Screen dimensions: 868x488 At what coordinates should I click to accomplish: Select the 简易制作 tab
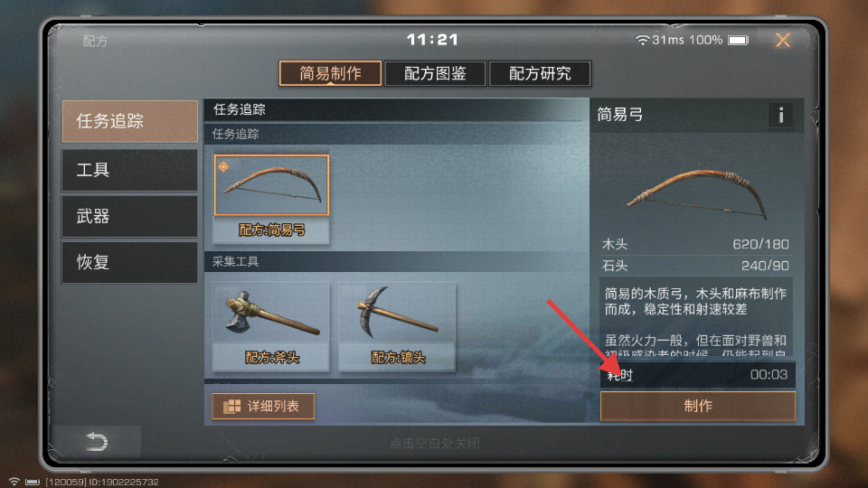331,73
